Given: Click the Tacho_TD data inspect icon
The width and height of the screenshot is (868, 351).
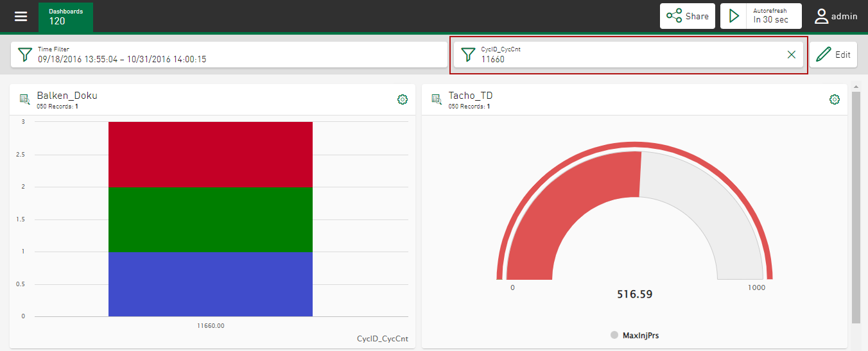Looking at the screenshot, I should pyautogui.click(x=436, y=99).
